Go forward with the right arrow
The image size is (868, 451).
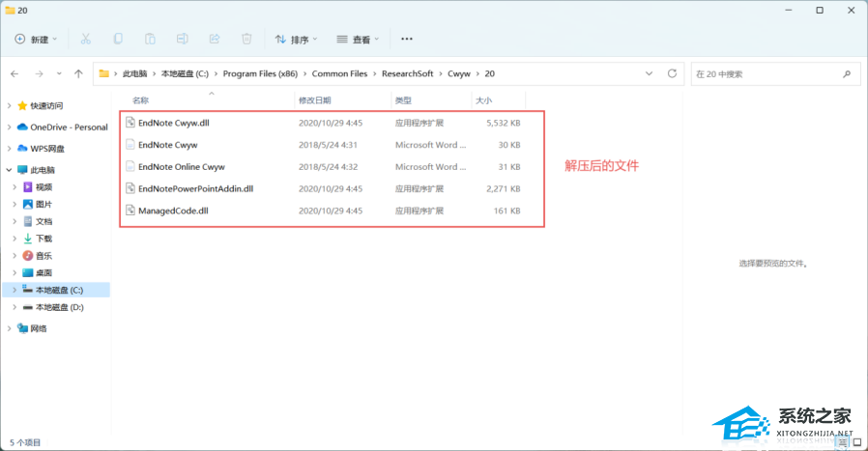[39, 73]
